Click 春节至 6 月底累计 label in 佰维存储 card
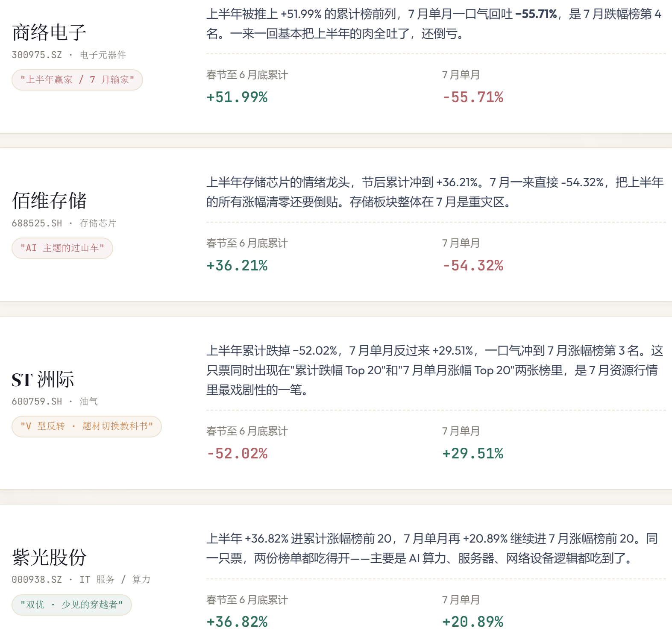Screen dimensions: 672x634 coord(247,243)
